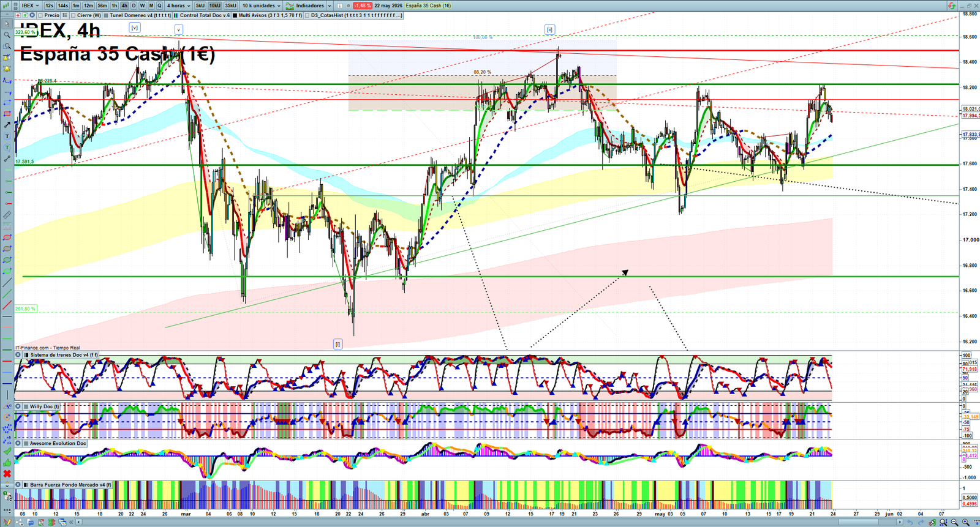The height and width of the screenshot is (527, 980).
Task: Click the Sistema de trenes Doc v4 title
Action: 64,355
